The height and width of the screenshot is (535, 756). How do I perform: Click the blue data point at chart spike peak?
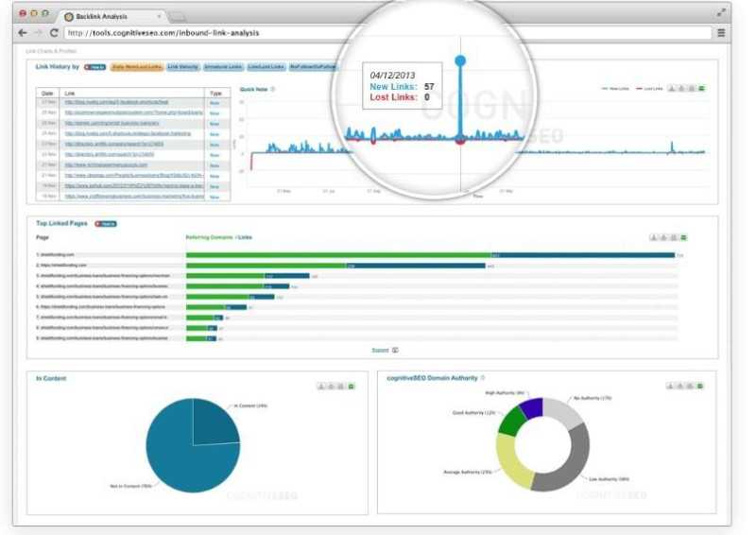(460, 60)
